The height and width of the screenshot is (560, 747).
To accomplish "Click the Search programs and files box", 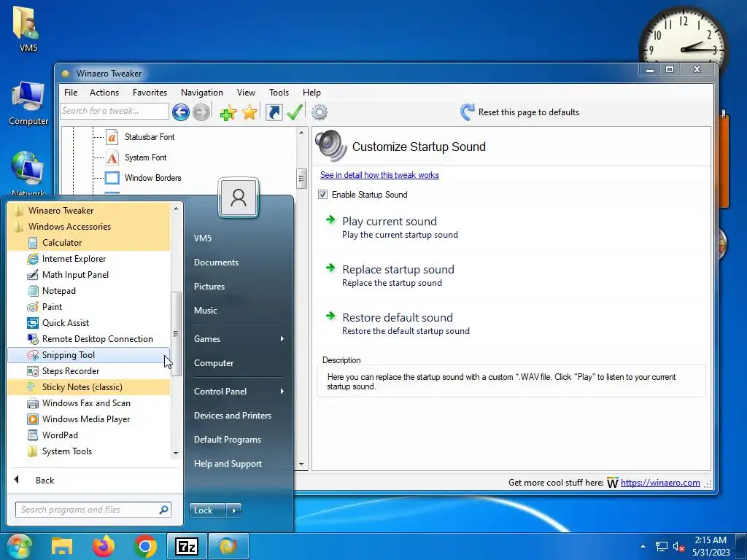I will tap(93, 510).
